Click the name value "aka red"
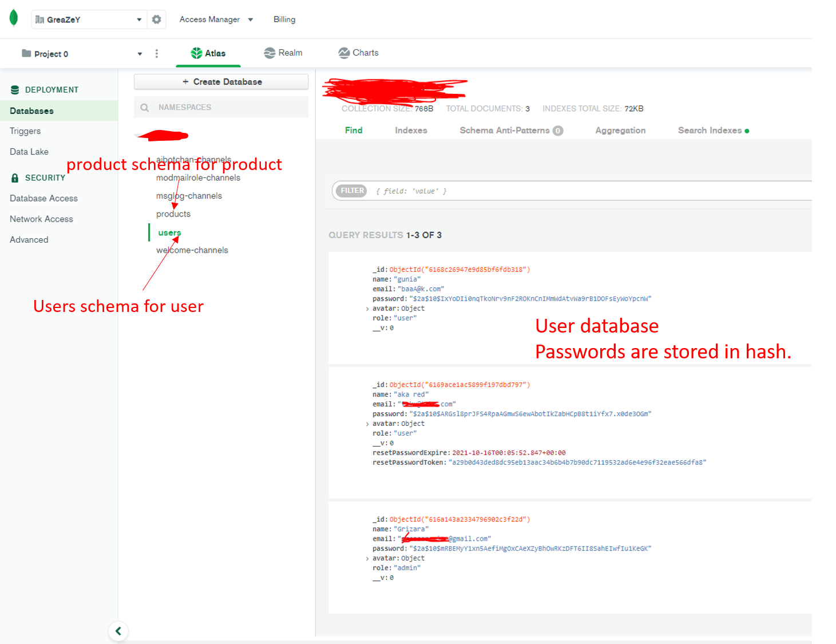The width and height of the screenshot is (836, 644). [411, 394]
